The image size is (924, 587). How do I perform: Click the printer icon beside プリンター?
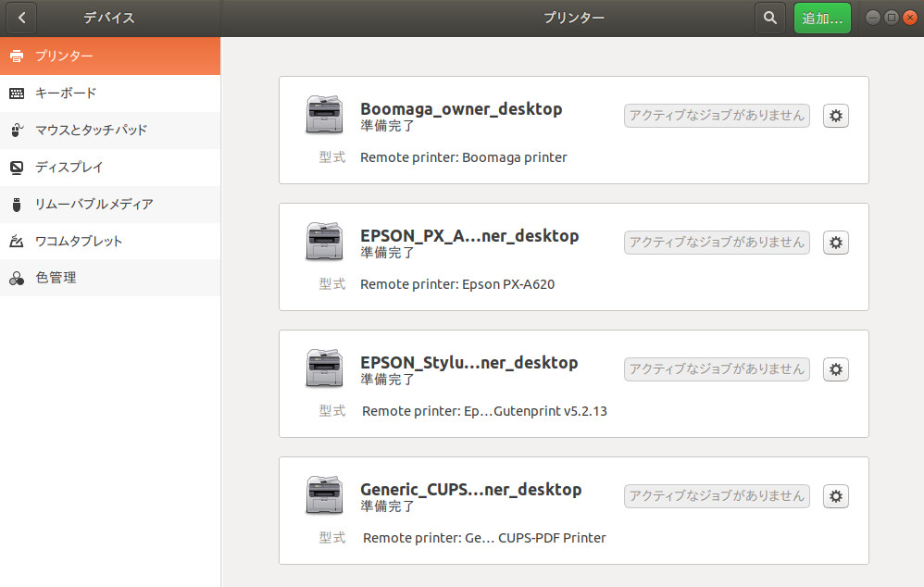click(x=17, y=56)
